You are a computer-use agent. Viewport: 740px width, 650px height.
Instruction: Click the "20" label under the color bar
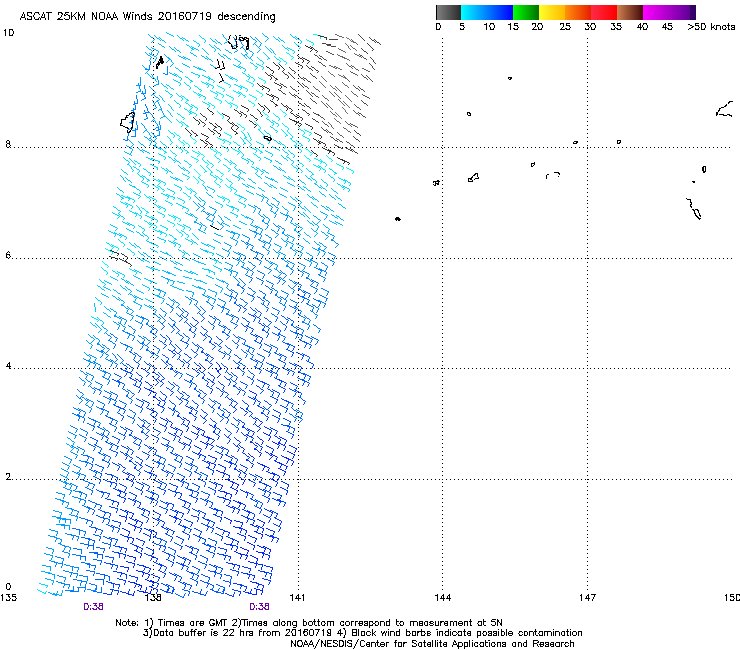537,27
